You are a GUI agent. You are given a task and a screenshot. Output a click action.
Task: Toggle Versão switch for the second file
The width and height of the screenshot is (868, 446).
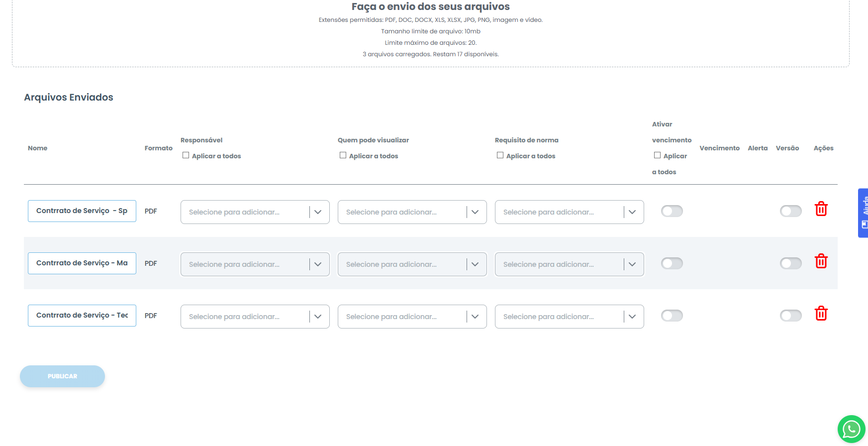(790, 263)
